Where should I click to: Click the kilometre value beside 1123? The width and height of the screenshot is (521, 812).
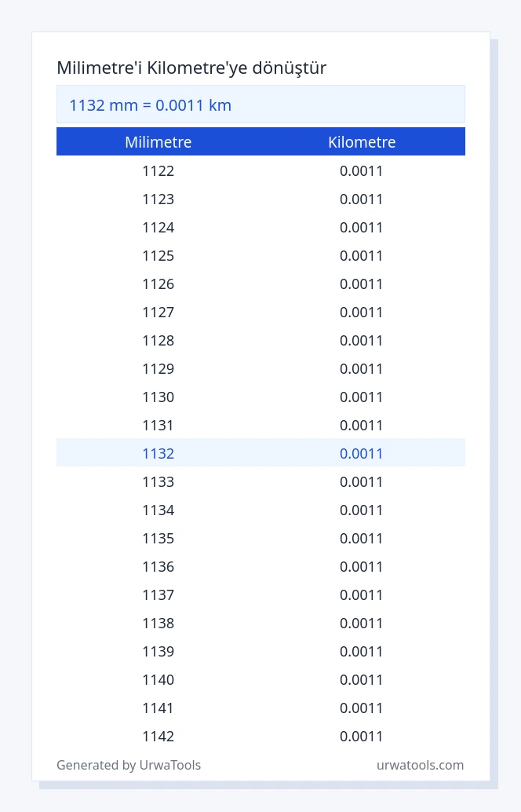361,199
